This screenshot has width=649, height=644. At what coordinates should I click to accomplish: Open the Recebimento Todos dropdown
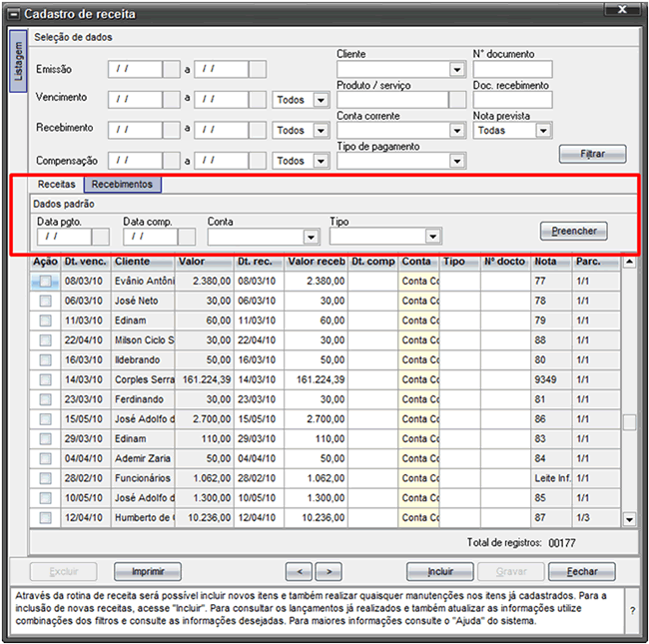click(x=321, y=131)
